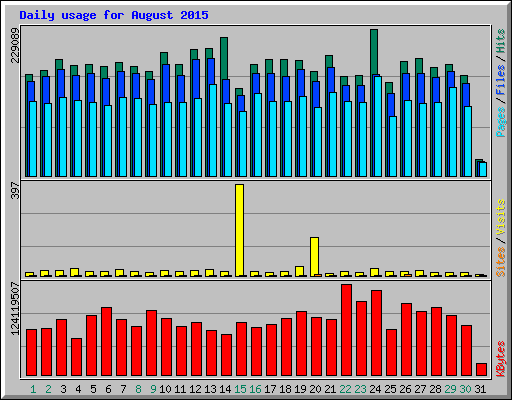The height and width of the screenshot is (400, 512).
Task: Click the tall yellow visits bar for day 15
Action: pos(239,230)
